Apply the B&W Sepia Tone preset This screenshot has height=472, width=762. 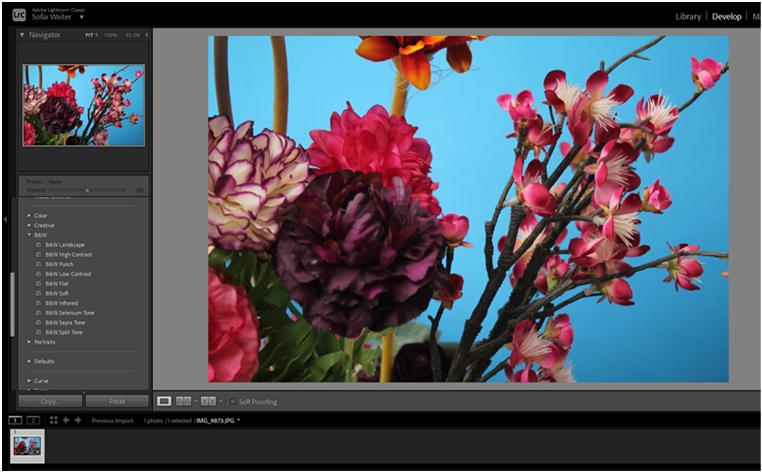(65, 322)
